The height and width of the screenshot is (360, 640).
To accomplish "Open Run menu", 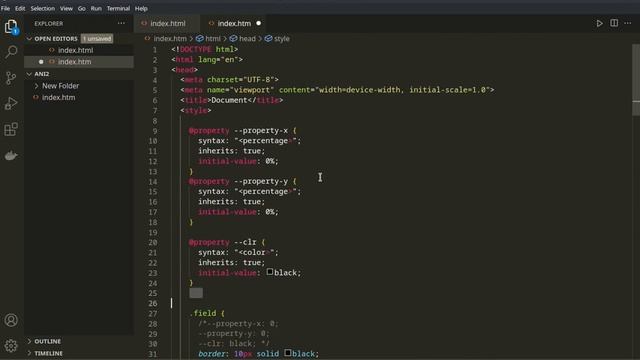I will tap(96, 8).
